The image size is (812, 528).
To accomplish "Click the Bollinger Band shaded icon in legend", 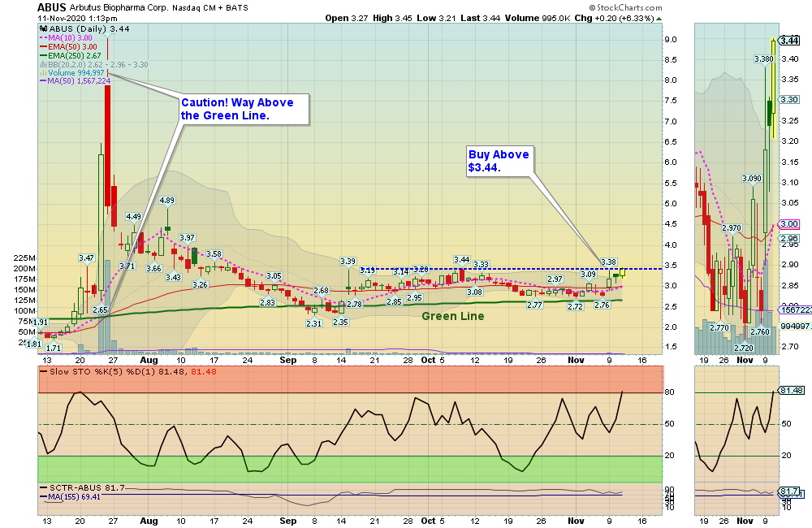I will pos(44,65).
